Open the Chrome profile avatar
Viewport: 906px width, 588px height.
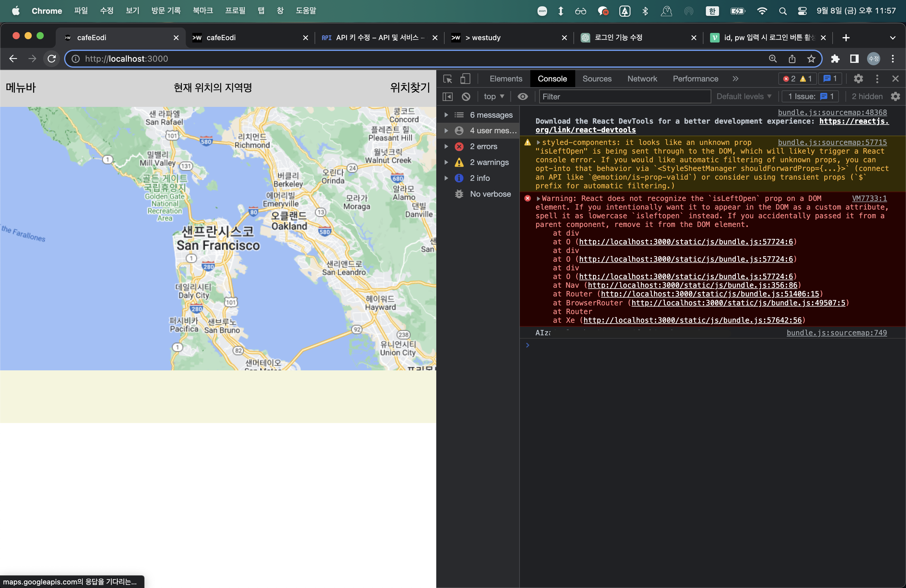coord(874,59)
